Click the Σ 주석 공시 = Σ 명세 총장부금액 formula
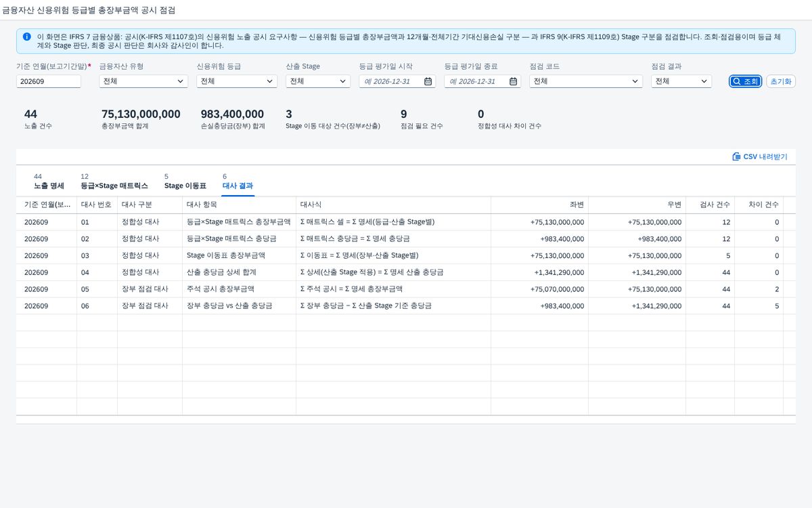Screen dimensions: 812x508 click(351, 289)
